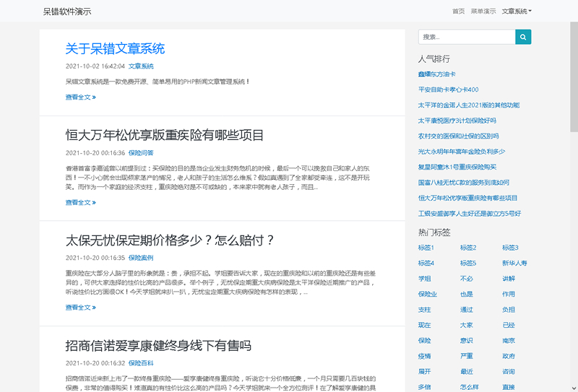The width and height of the screenshot is (578, 392).
Task: Select tag 标签1
Action: (426, 248)
